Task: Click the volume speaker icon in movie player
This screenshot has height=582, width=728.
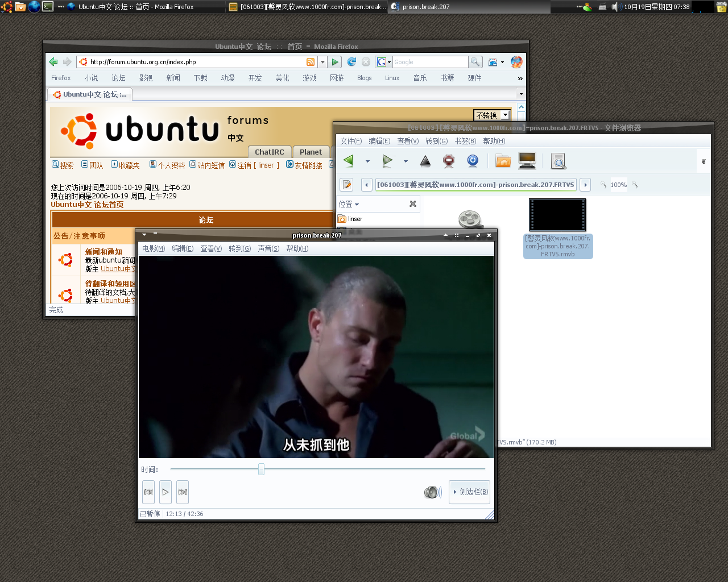Action: (433, 492)
